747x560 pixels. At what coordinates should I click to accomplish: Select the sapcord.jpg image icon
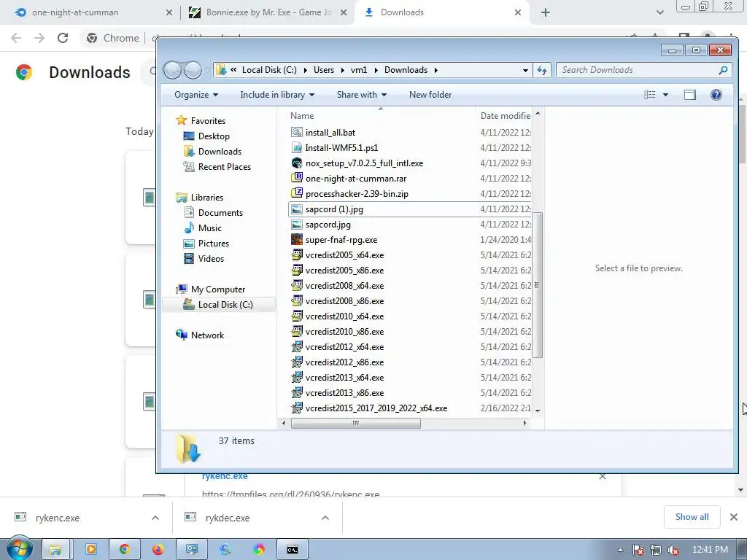(x=297, y=225)
